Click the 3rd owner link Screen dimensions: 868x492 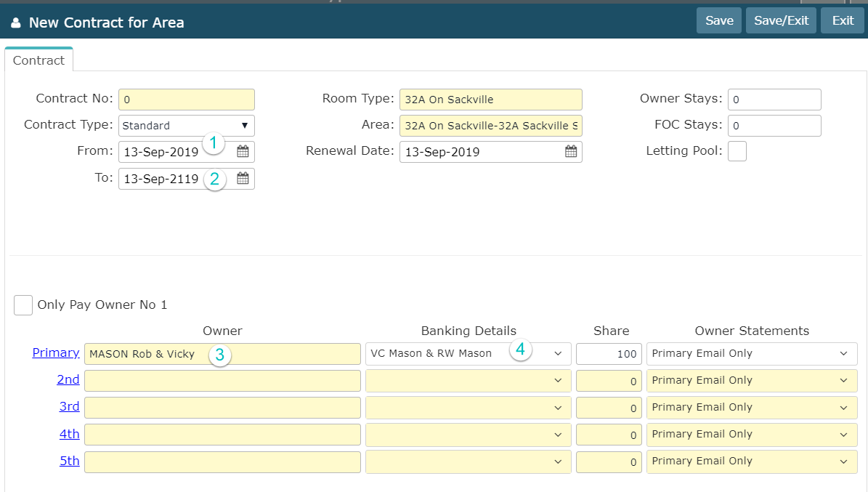point(69,406)
